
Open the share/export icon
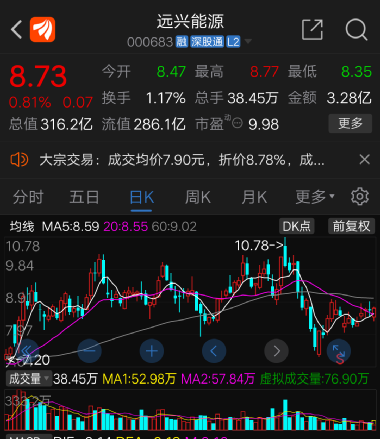point(312,30)
